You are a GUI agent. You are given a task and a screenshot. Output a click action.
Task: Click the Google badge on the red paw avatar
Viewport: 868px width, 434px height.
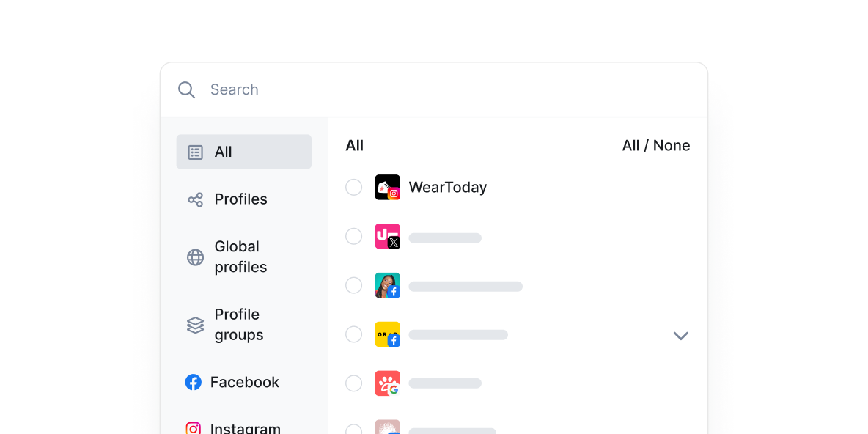pyautogui.click(x=394, y=389)
